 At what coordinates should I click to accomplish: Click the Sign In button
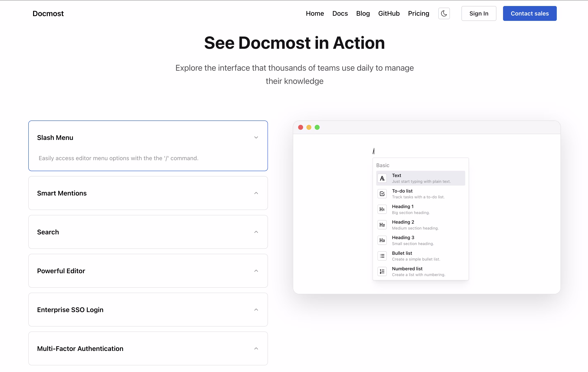pyautogui.click(x=479, y=13)
